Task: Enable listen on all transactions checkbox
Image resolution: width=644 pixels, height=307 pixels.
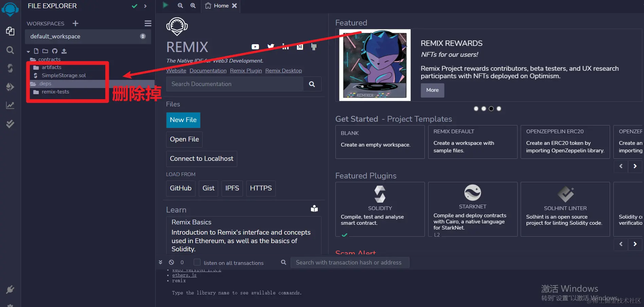Action: coord(197,262)
